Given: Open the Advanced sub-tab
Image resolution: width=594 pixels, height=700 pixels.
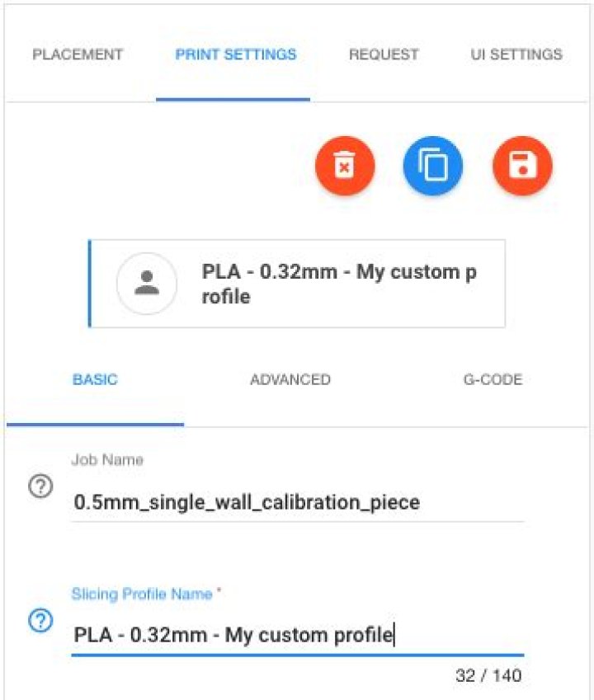Looking at the screenshot, I should [290, 380].
